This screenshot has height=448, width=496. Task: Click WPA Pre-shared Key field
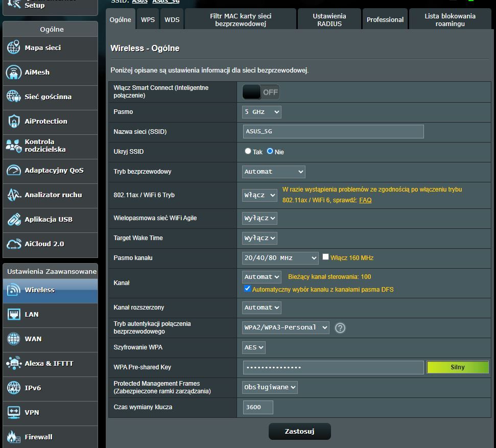point(333,367)
